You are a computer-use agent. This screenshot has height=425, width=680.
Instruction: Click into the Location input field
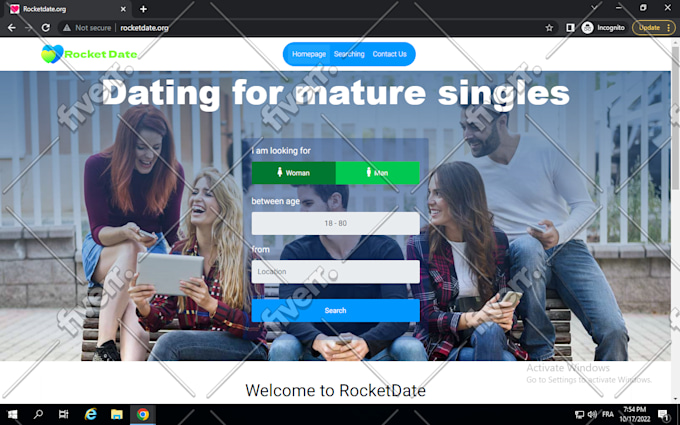(x=336, y=271)
